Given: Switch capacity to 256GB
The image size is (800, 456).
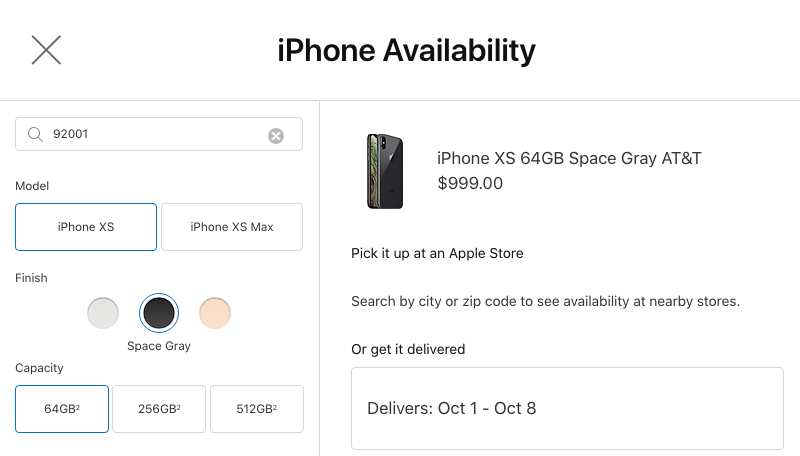Looking at the screenshot, I should tap(159, 409).
